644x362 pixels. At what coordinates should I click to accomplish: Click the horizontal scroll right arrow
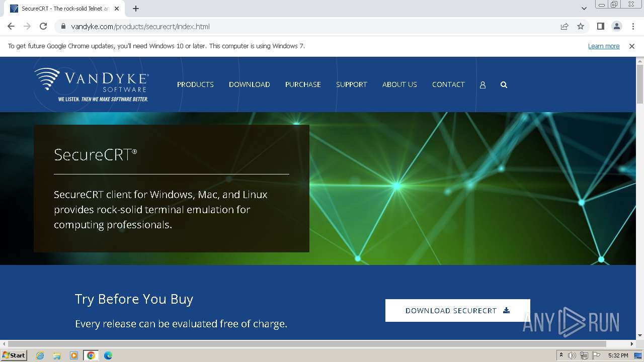click(x=632, y=344)
